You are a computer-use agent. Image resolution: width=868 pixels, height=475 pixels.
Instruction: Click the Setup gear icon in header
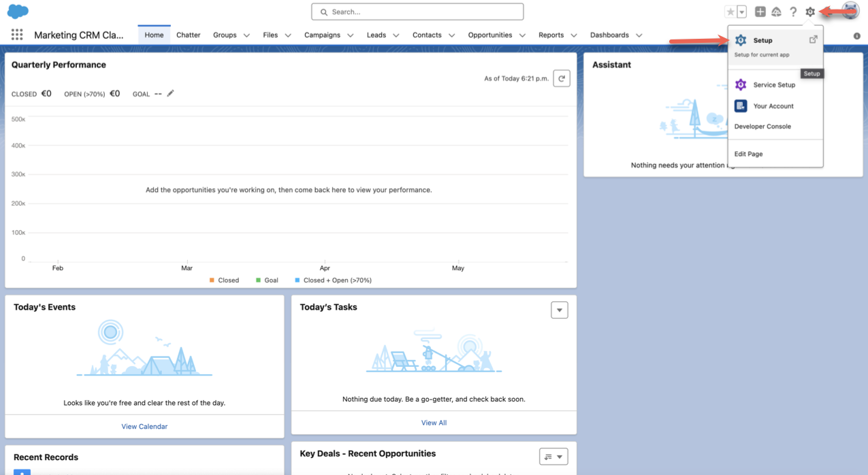coord(810,12)
